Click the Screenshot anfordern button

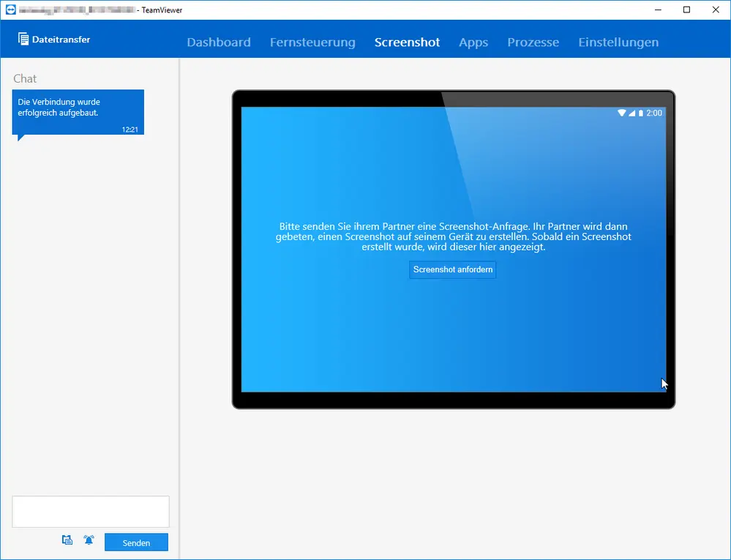tap(453, 269)
